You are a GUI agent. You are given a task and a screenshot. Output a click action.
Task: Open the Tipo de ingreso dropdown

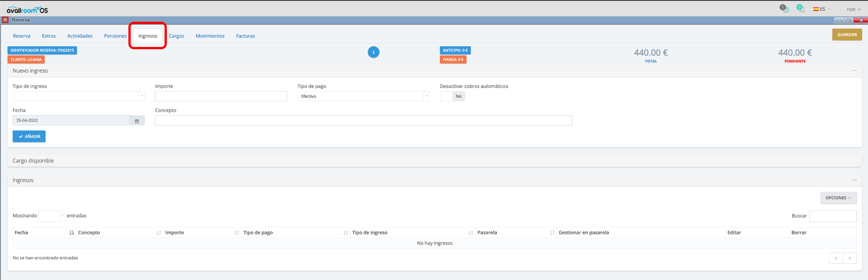click(x=79, y=96)
